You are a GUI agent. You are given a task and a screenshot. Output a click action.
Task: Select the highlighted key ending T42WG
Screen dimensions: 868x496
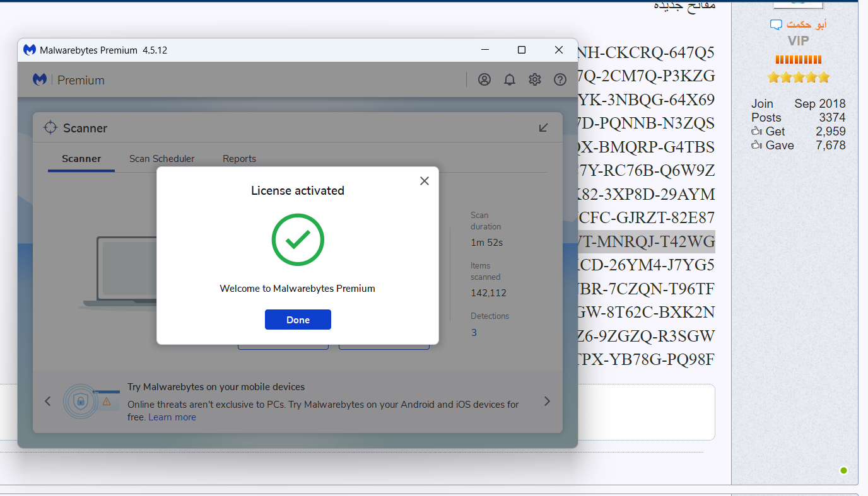coord(647,241)
